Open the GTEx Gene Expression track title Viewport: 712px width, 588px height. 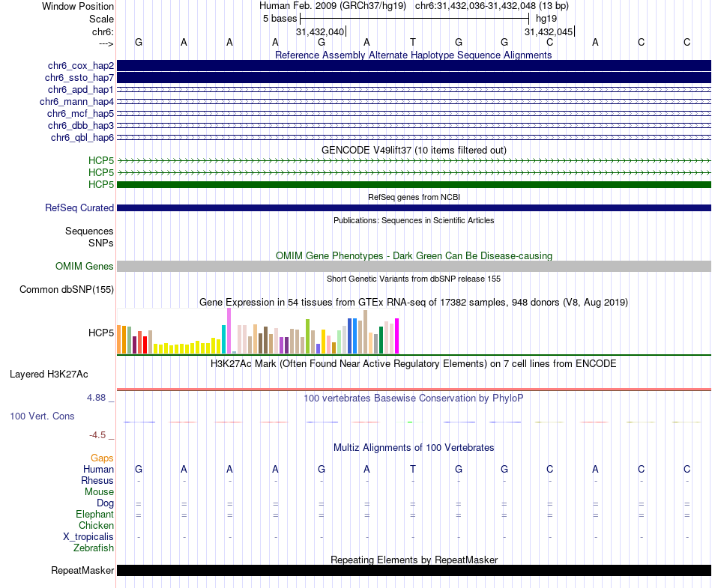click(x=414, y=302)
